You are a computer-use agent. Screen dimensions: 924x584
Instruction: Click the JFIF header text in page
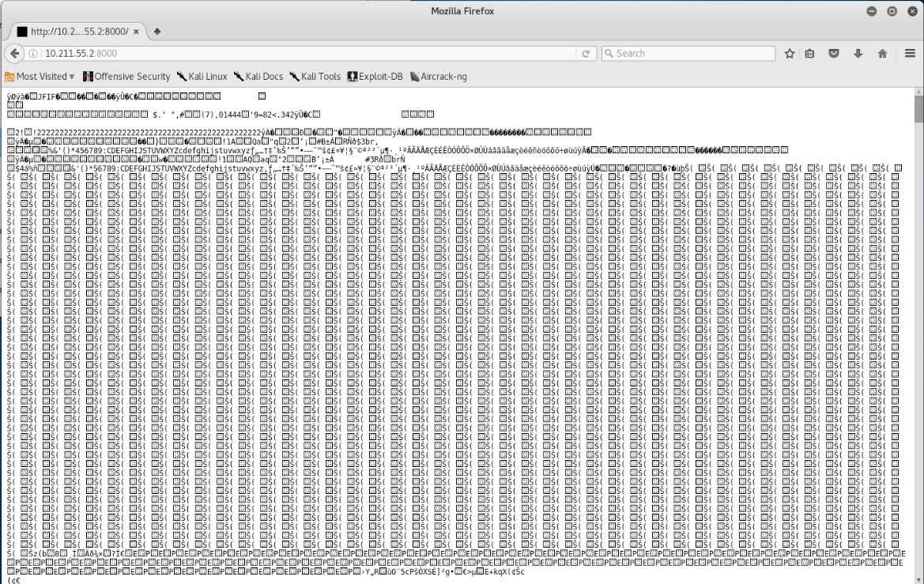tap(45, 96)
